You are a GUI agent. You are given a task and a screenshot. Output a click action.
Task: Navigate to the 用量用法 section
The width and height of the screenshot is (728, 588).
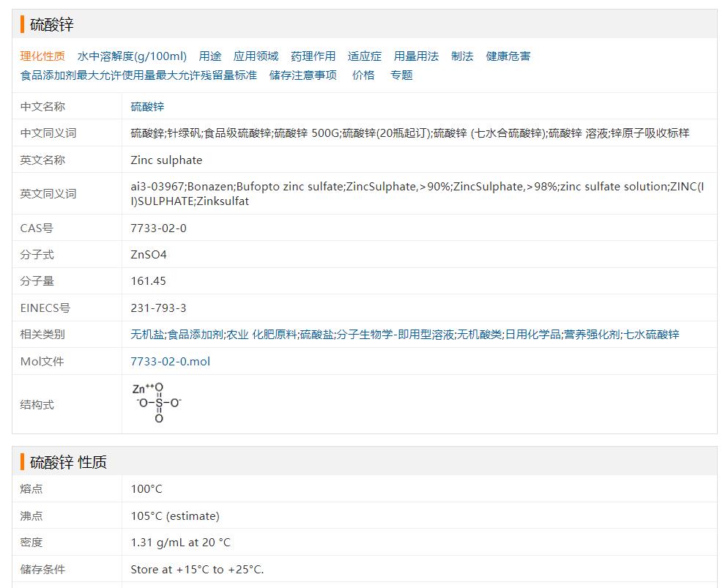tap(416, 56)
